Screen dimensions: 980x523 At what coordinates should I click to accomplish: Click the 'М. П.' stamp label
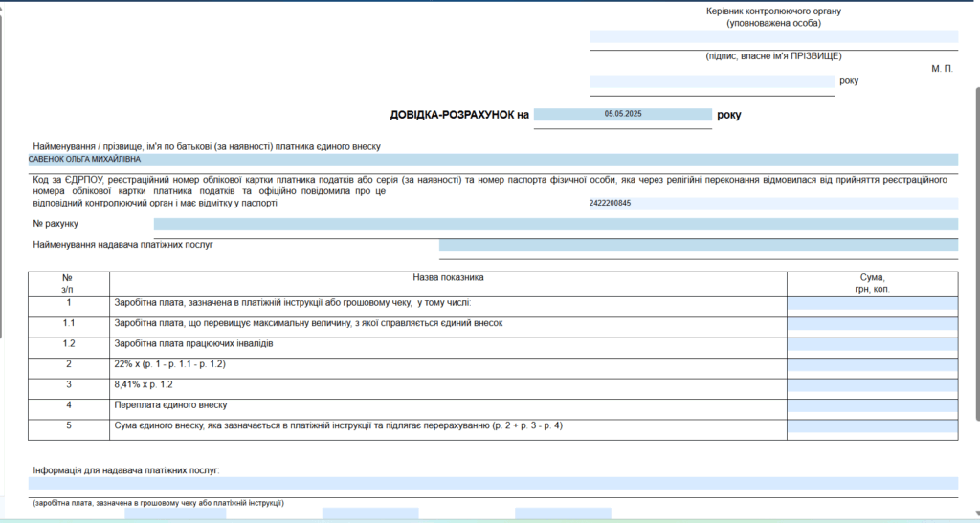click(942, 69)
